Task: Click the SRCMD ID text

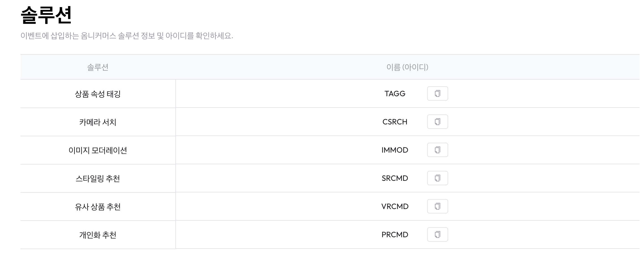Action: [x=395, y=178]
